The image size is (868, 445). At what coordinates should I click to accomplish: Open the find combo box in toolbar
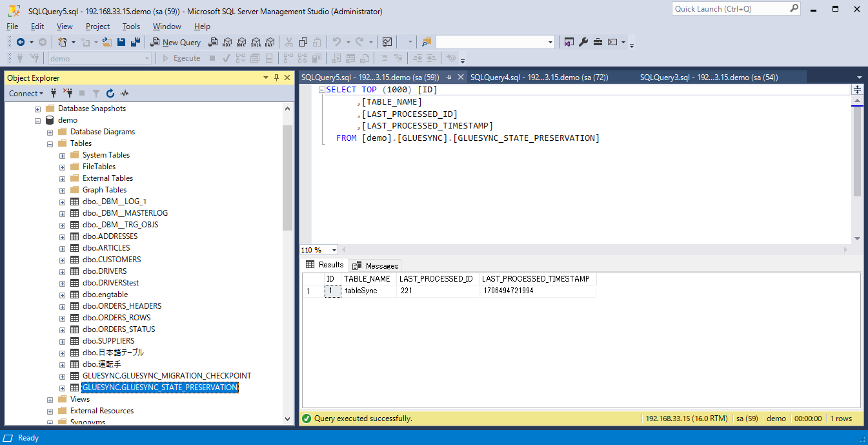[x=495, y=42]
